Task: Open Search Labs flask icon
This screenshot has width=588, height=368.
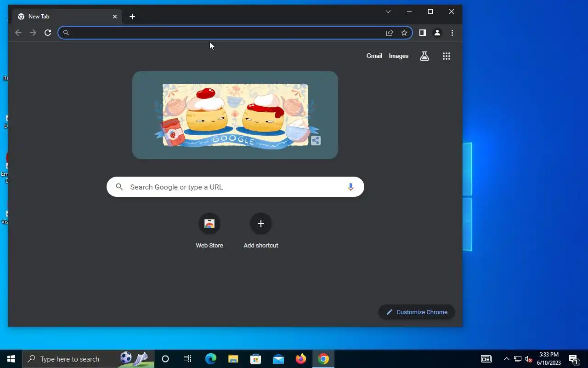Action: tap(424, 56)
